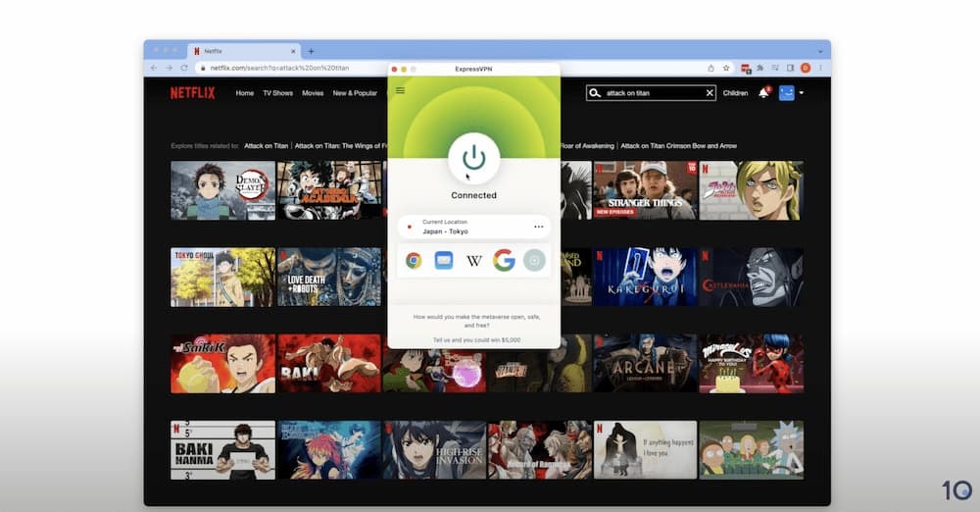This screenshot has height=512, width=980.
Task: Open the Children profile link
Action: (735, 93)
